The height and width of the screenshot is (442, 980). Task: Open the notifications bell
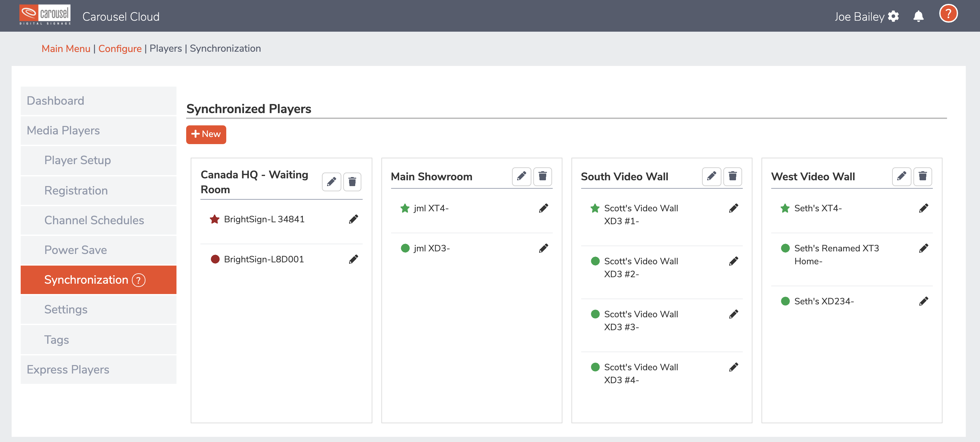coord(918,16)
